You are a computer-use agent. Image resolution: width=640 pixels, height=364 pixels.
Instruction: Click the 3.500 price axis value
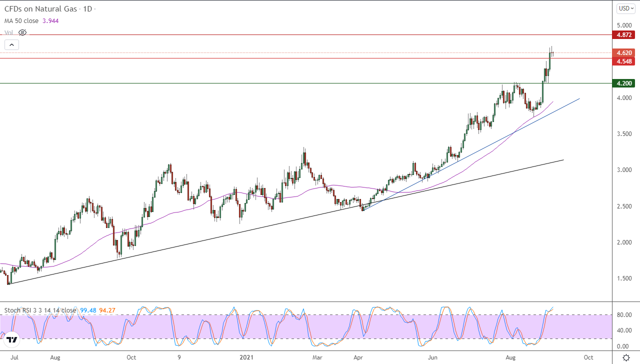624,134
